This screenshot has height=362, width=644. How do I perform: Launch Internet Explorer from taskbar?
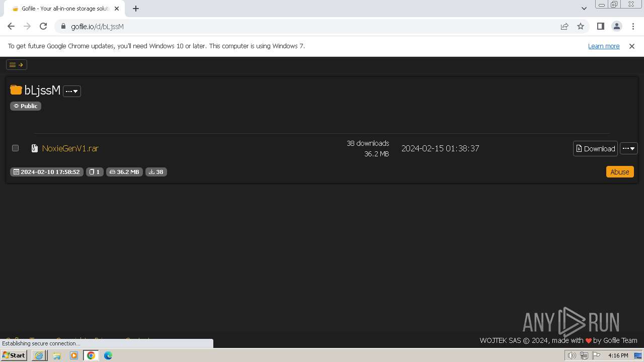[39, 355]
